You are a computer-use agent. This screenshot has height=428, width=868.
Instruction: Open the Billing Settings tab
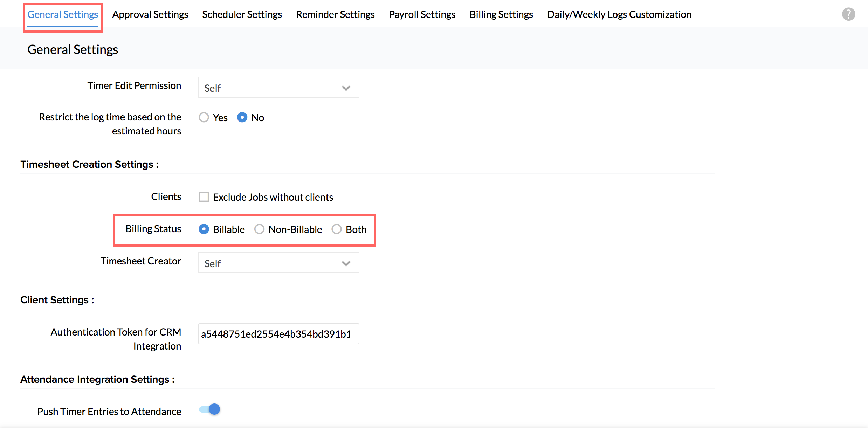click(501, 14)
